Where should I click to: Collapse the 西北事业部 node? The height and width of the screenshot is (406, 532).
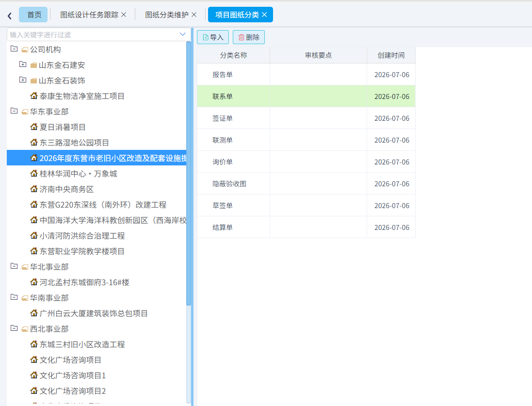(x=14, y=328)
